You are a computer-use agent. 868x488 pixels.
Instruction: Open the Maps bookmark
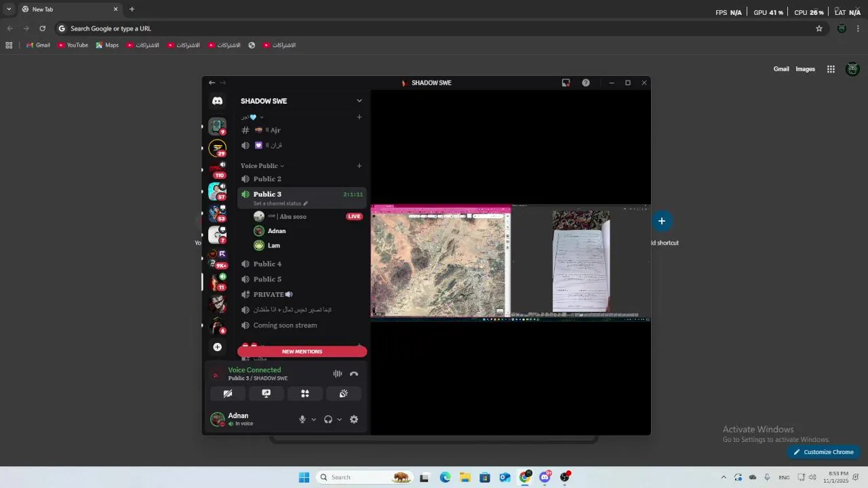pos(107,45)
